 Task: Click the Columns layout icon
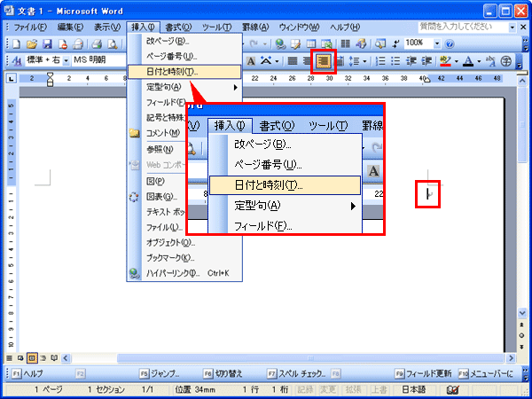pos(346,43)
